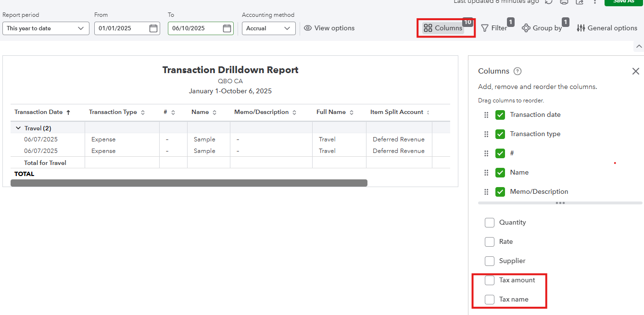Click sort icon on Name header
The height and width of the screenshot is (315, 644).
215,112
